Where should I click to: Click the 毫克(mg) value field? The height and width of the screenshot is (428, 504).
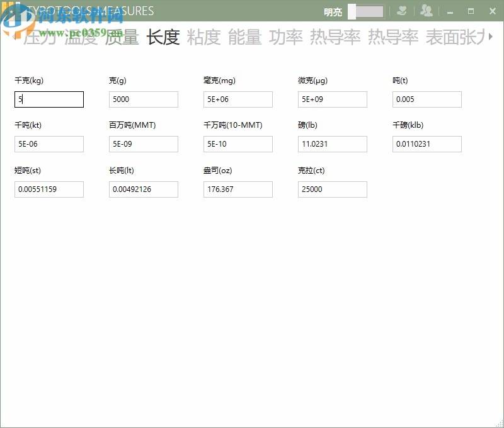click(238, 99)
